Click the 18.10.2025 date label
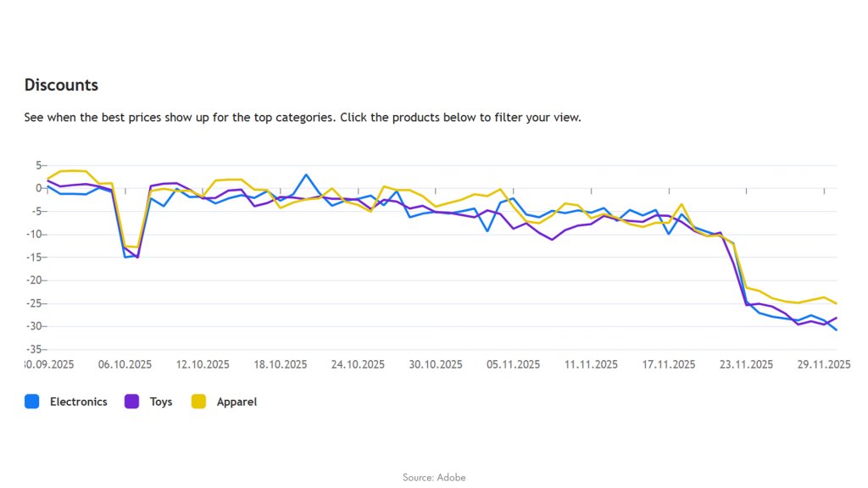The width and height of the screenshot is (868, 488). tap(280, 364)
